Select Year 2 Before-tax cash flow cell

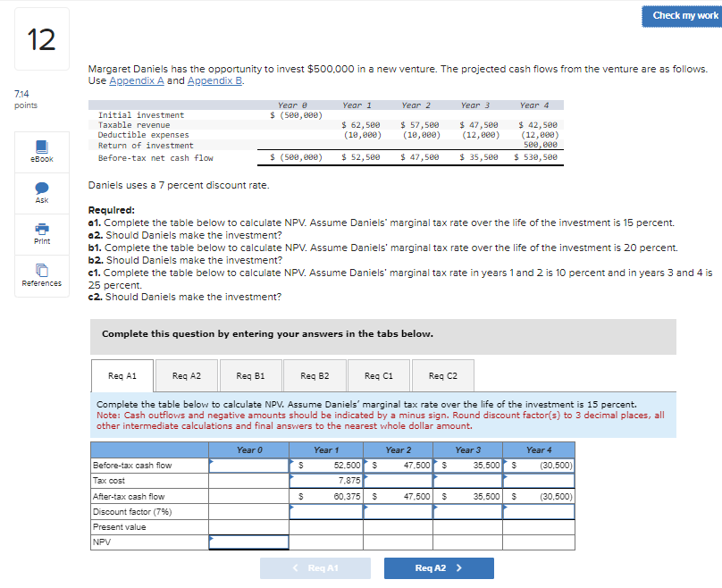pyautogui.click(x=399, y=465)
